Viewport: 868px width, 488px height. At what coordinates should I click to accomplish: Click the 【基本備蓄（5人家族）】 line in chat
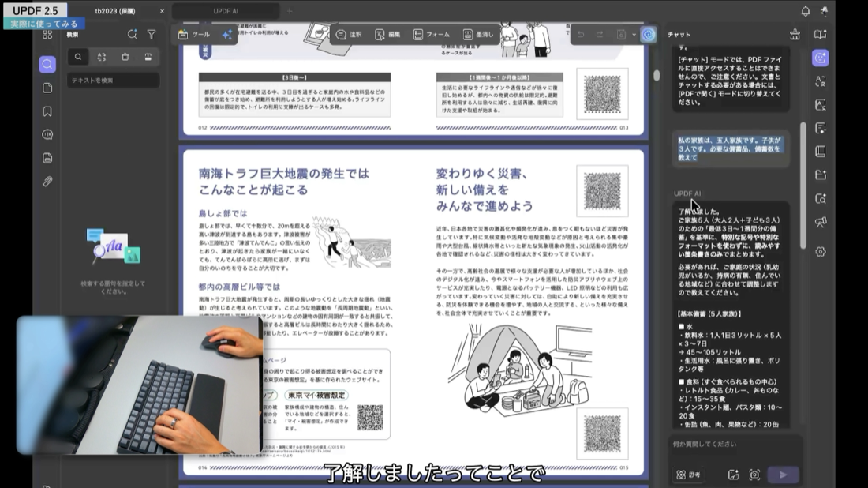coord(709,314)
